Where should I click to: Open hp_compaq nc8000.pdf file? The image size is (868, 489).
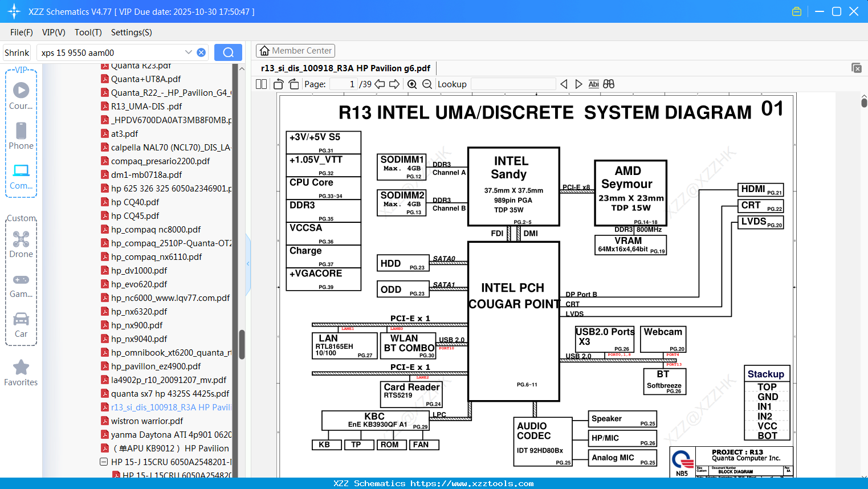[x=156, y=229]
